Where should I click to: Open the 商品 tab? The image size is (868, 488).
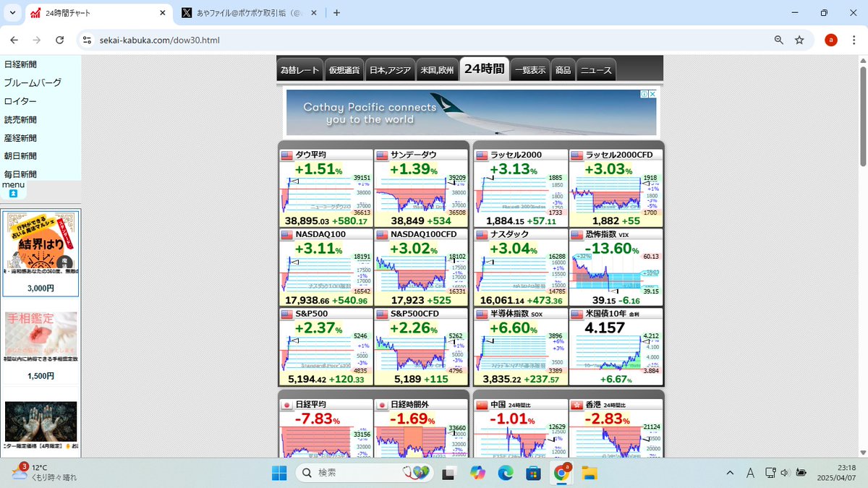(563, 70)
